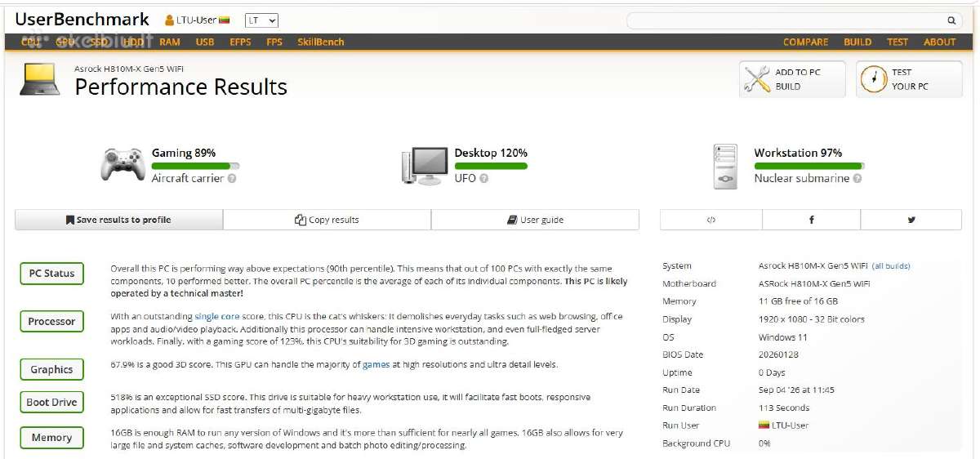
Task: Open the User guide button
Action: pos(535,220)
